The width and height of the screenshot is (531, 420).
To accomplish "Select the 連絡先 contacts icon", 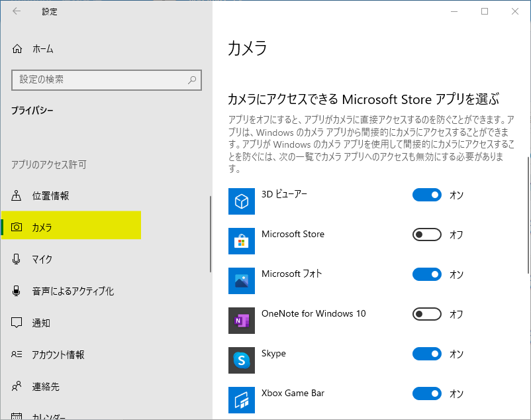I will tap(17, 386).
